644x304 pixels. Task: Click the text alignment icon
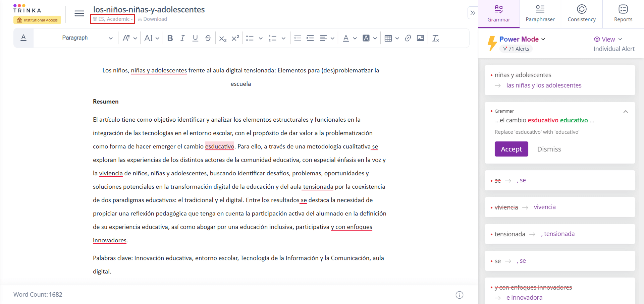click(323, 38)
